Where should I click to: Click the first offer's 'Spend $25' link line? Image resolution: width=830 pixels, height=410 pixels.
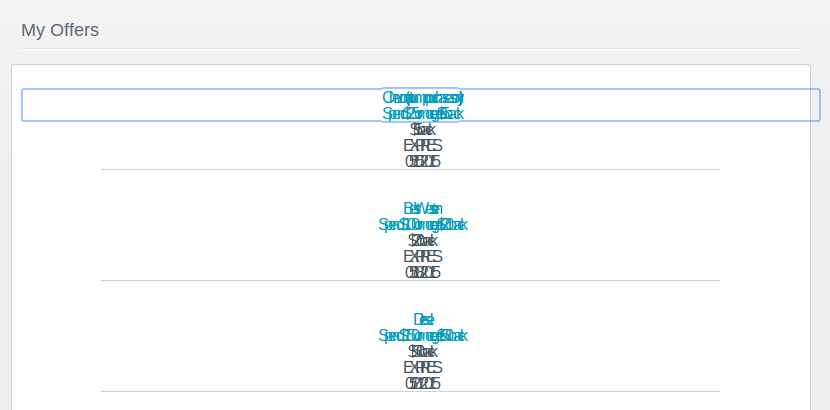pyautogui.click(x=423, y=114)
